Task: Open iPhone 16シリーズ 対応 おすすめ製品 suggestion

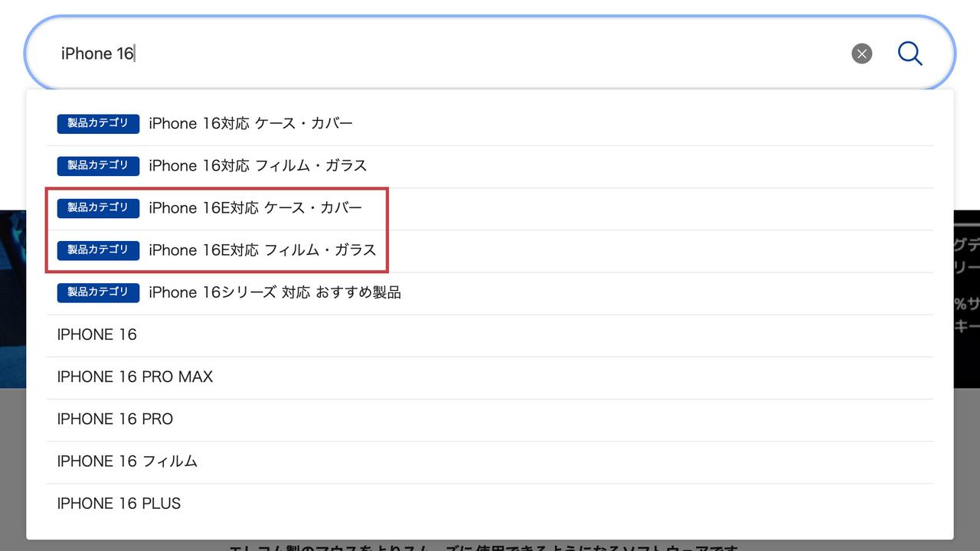Action: pyautogui.click(x=490, y=292)
